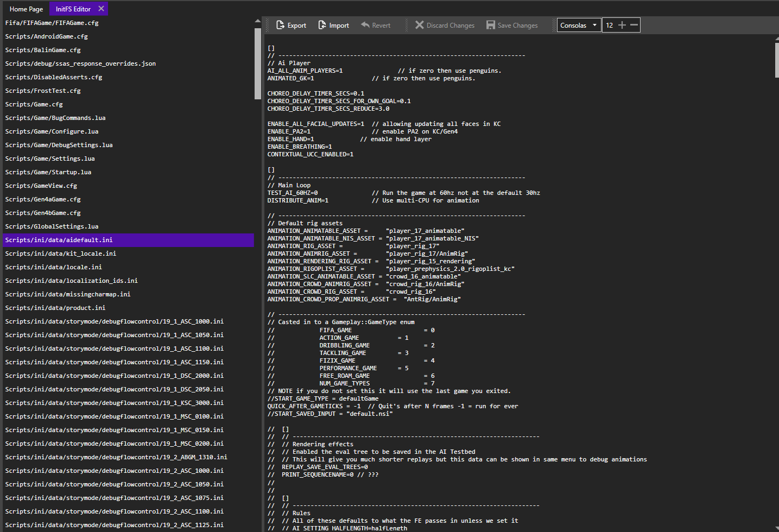Click the Save Changes disk icon

[491, 24]
